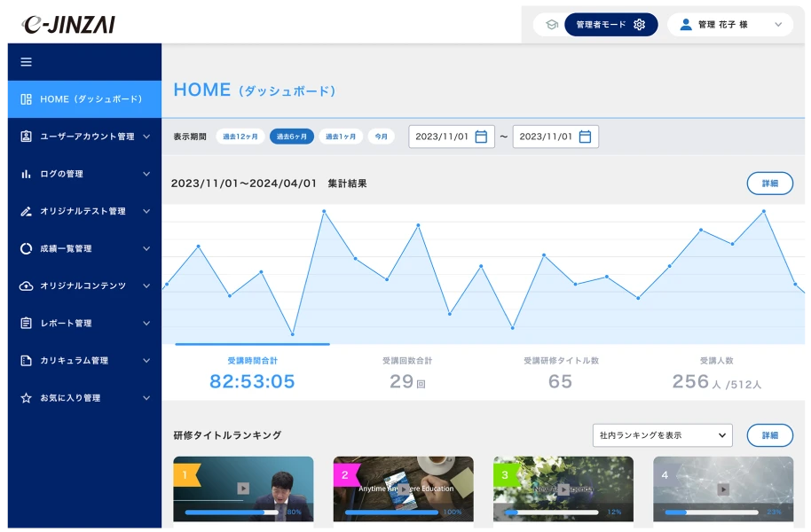Click the gear icon in 管理者モード button

639,25
